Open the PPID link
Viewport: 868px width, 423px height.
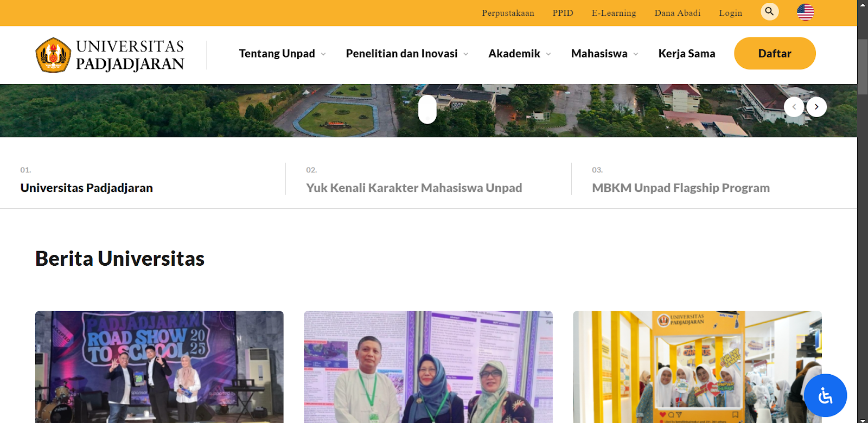click(563, 13)
